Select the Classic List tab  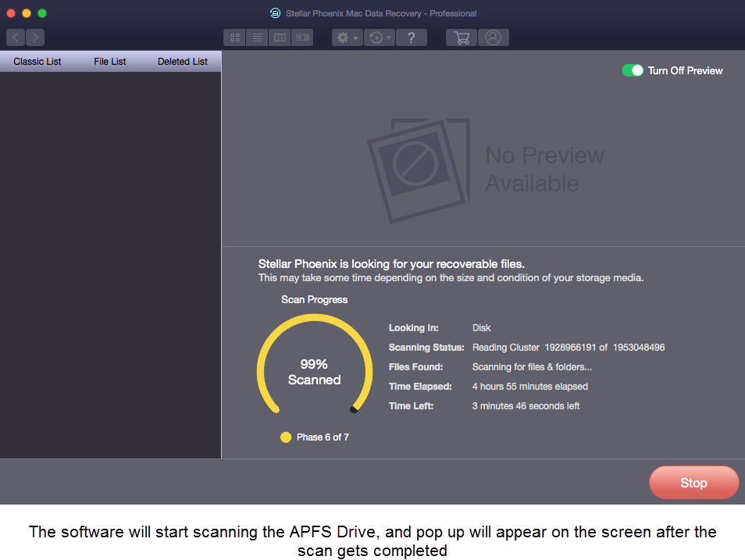(x=37, y=62)
